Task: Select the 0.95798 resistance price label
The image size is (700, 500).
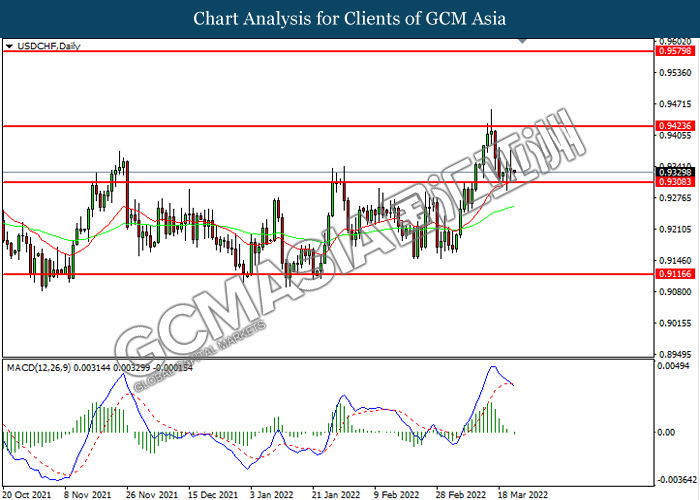Action: click(675, 51)
